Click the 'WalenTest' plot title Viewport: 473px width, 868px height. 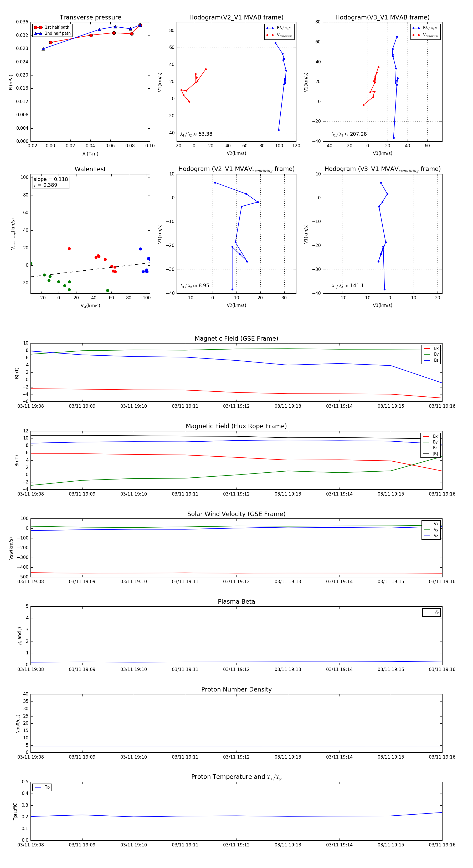click(90, 169)
